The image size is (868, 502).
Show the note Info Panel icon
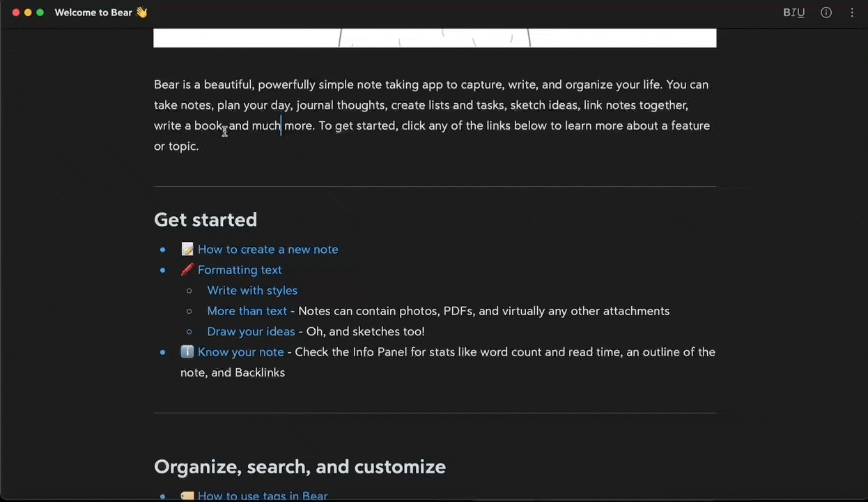point(826,13)
